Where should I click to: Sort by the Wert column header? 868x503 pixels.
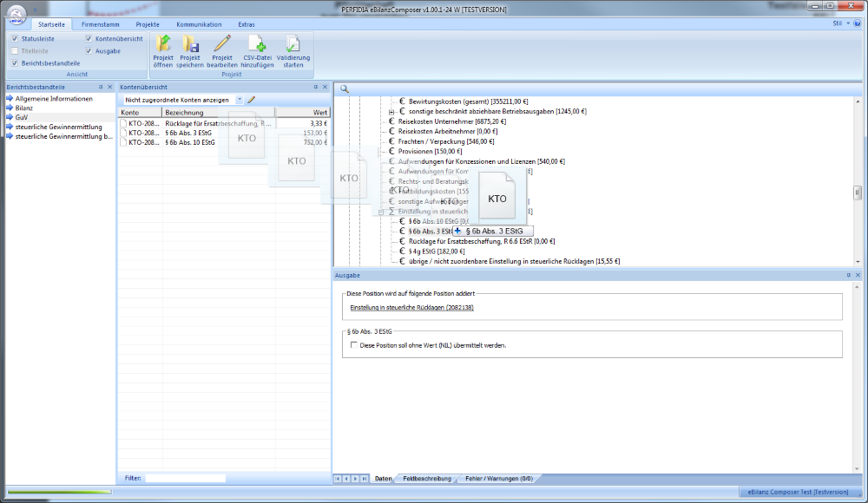coord(302,113)
